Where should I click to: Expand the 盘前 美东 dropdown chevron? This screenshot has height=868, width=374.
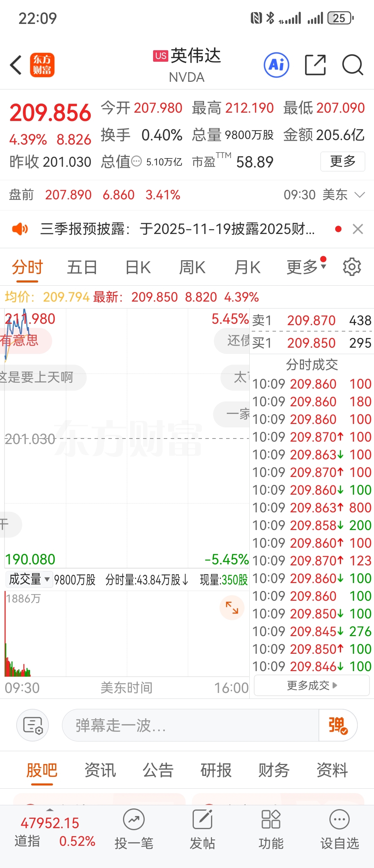click(360, 195)
